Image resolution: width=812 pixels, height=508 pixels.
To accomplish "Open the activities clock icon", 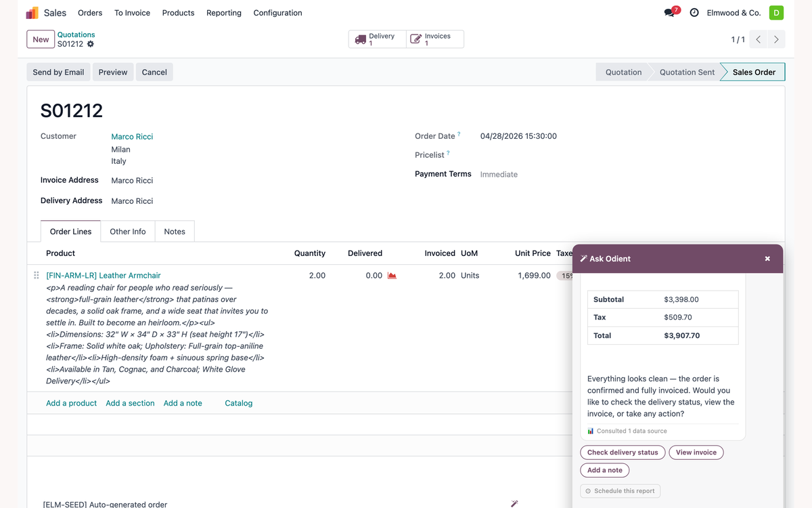I will tap(694, 13).
